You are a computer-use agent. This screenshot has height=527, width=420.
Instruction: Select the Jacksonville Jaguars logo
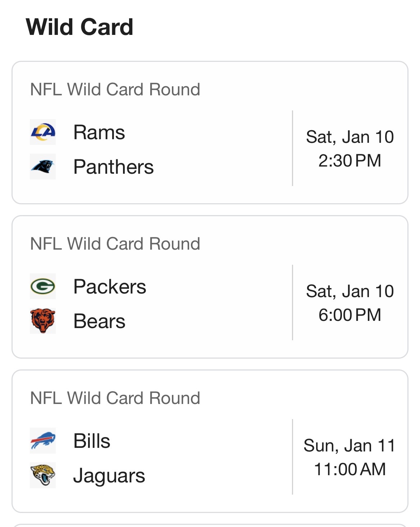(43, 475)
